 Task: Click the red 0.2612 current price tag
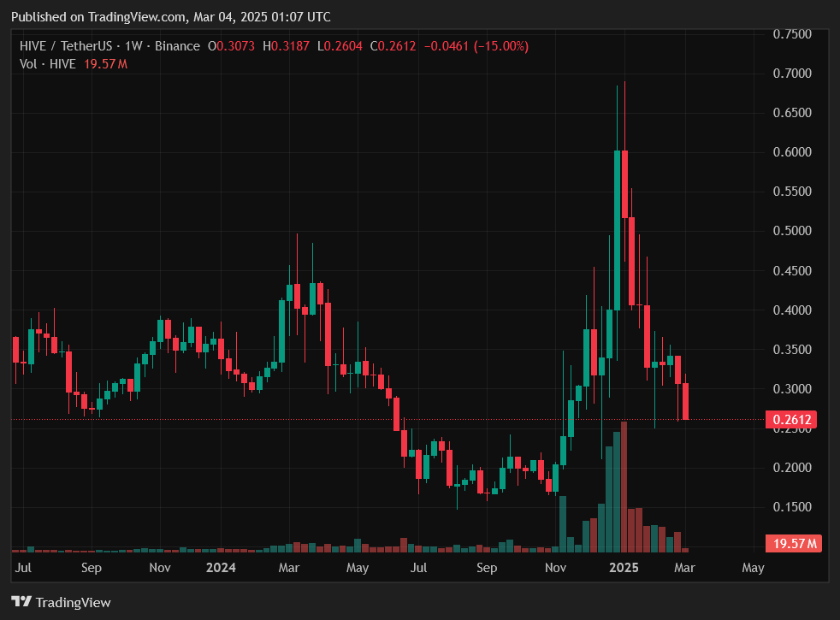point(792,419)
